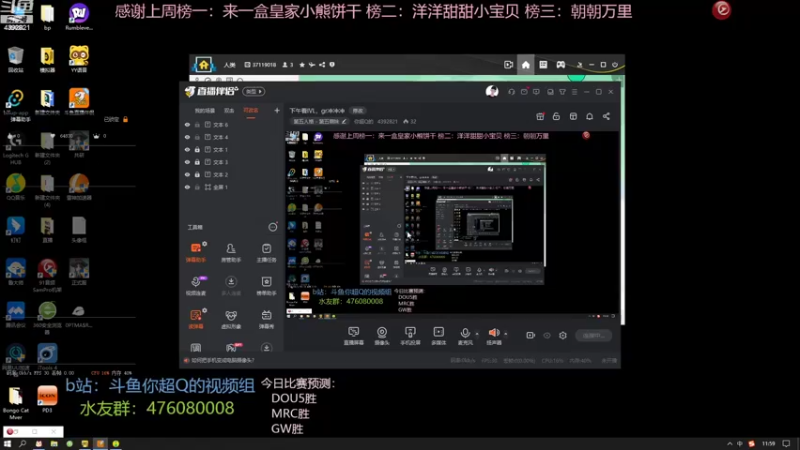Open customer-service headset icon in title bar
The width and height of the screenshot is (800, 450).
[511, 92]
